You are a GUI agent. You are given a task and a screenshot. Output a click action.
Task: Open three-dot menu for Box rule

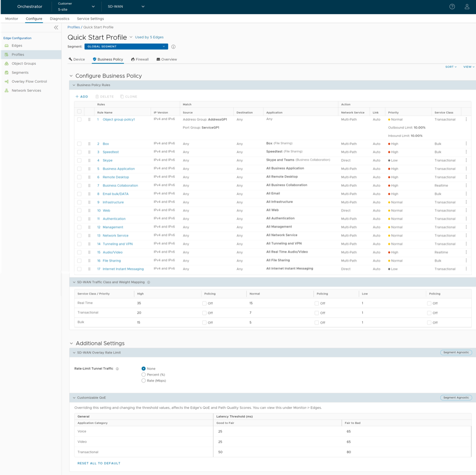[x=466, y=144]
